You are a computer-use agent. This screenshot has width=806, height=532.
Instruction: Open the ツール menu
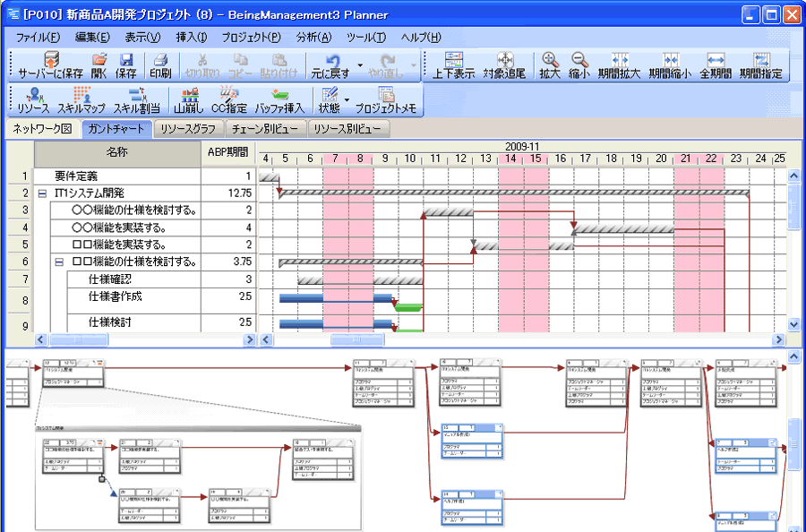[x=366, y=38]
